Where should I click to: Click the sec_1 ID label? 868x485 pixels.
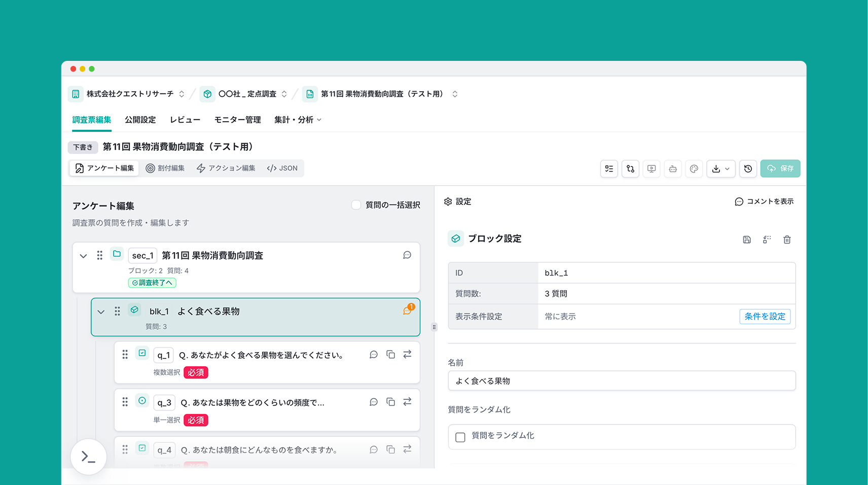tap(142, 256)
